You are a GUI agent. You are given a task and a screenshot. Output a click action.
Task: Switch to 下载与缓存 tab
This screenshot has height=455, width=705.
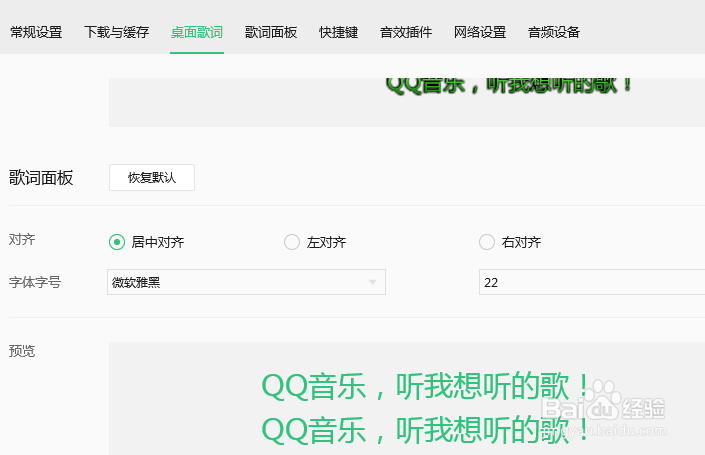click(x=116, y=32)
